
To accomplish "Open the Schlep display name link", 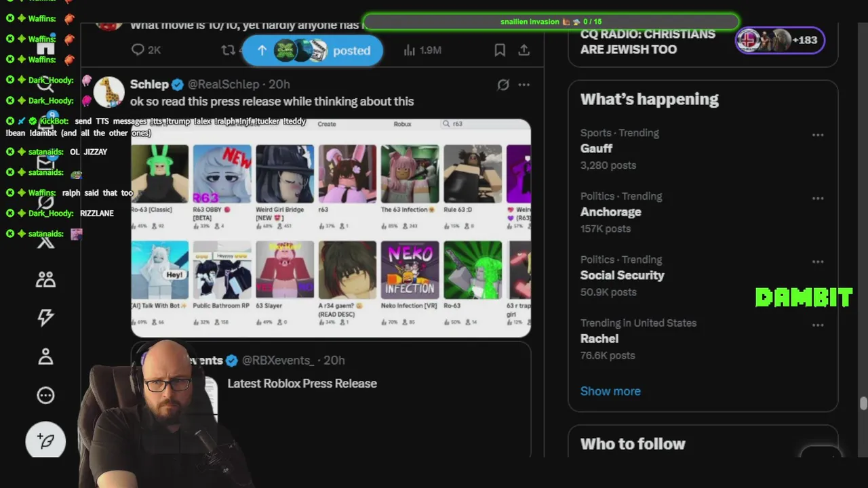I will coord(149,84).
